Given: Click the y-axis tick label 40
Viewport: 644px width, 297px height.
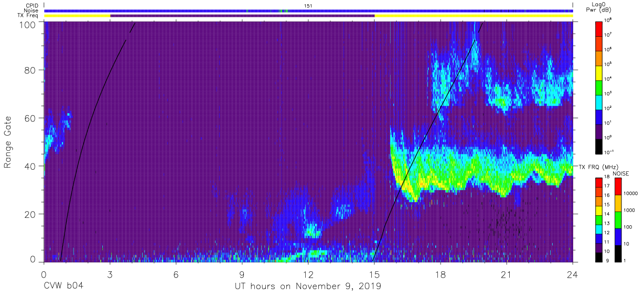Looking at the screenshot, I should tap(29, 166).
